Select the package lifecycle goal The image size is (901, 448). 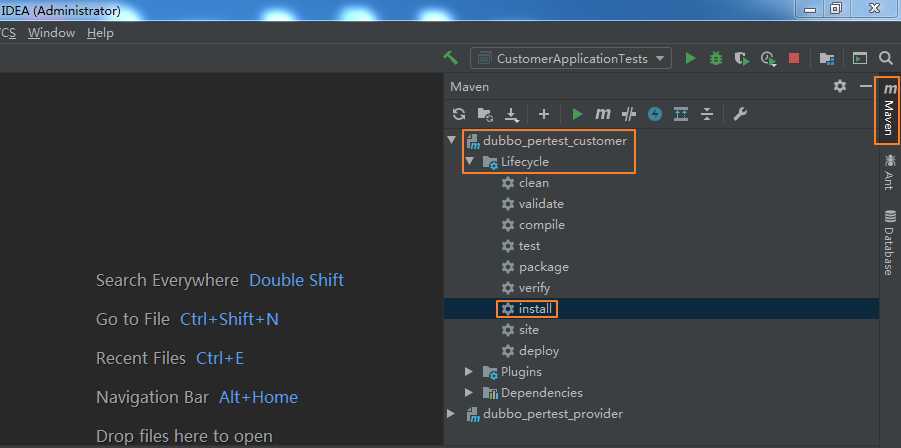[544, 267]
